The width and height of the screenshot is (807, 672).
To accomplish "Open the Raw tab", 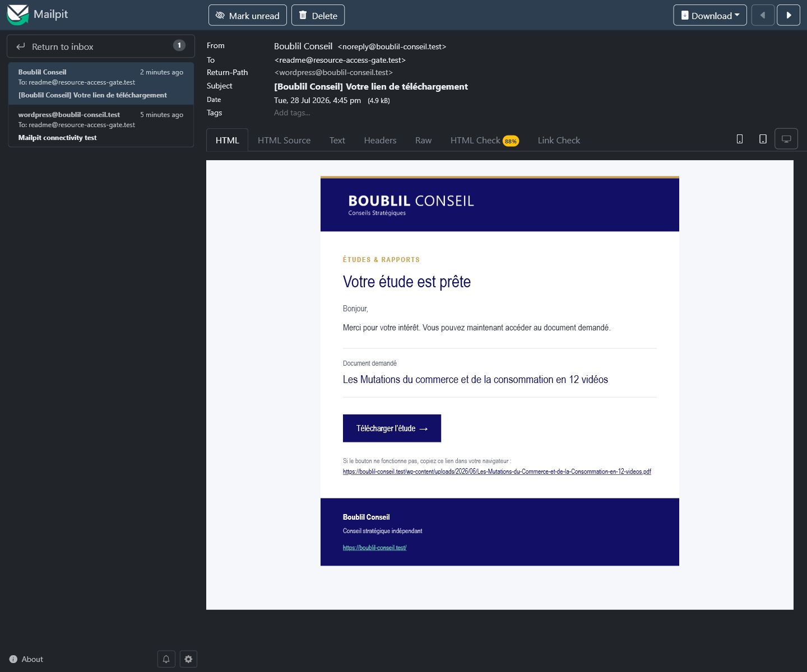I will click(x=423, y=140).
